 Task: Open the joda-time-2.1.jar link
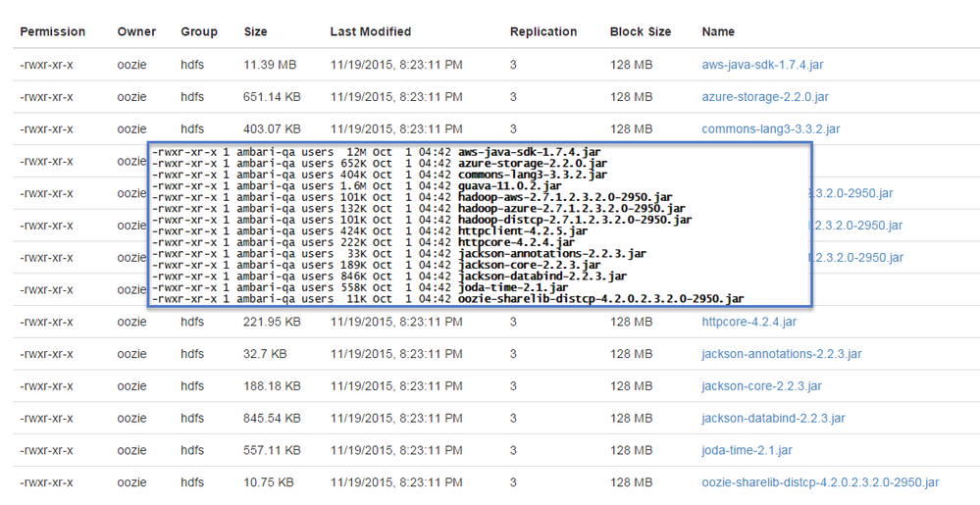[x=747, y=451]
